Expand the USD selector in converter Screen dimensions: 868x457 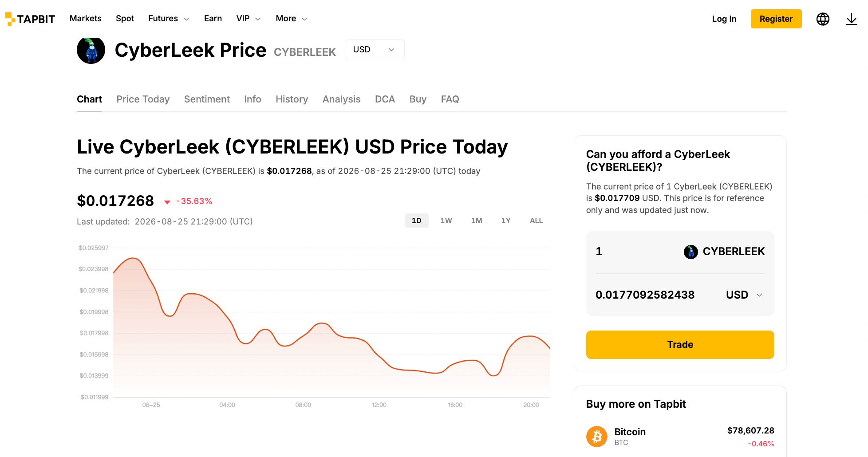pos(744,295)
